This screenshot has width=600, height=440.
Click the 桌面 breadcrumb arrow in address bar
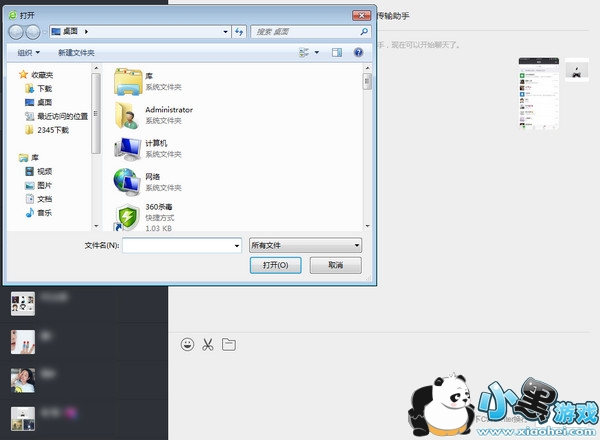86,31
